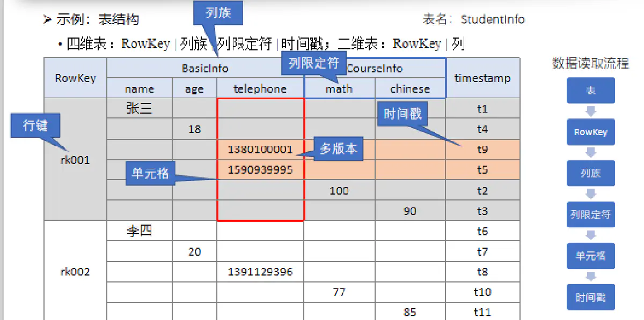This screenshot has width=644, height=320.
Task: Click the cell with name 张三
Action: tap(140, 109)
